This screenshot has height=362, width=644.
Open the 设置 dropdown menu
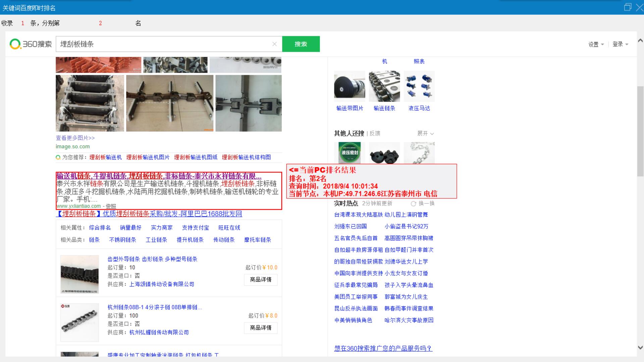click(596, 44)
